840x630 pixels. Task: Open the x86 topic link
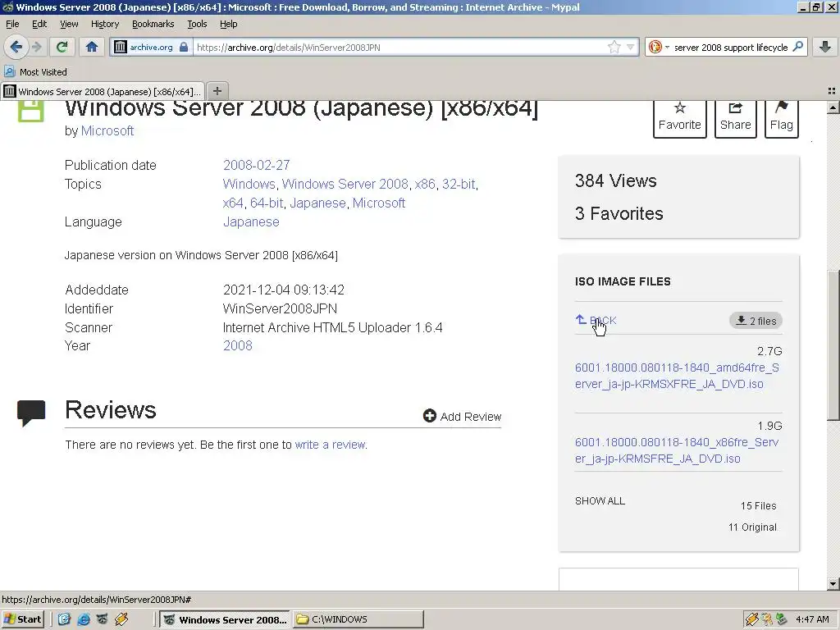[x=425, y=184]
